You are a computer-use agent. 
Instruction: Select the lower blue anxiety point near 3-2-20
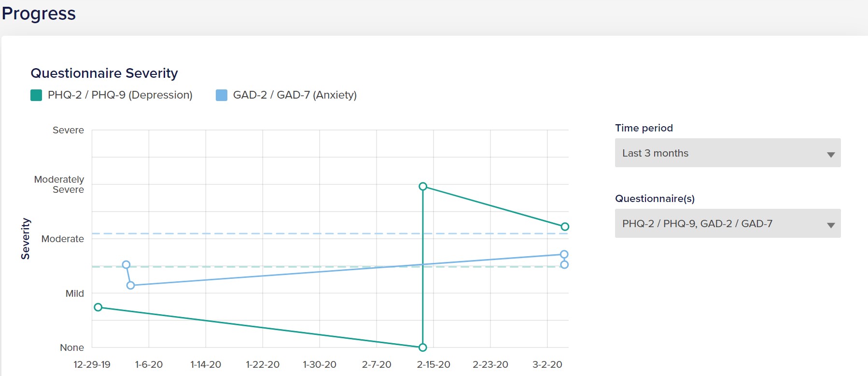click(564, 264)
